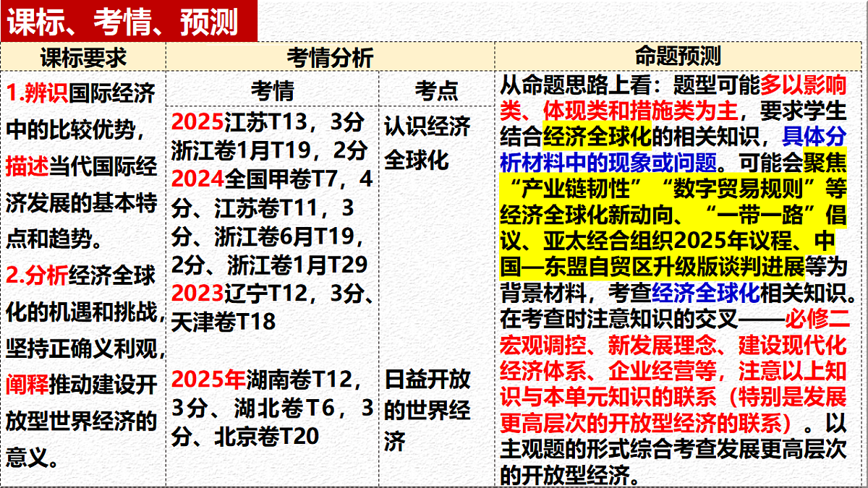Click the highlighted text “一带一路”
868x488 pixels.
point(759,215)
